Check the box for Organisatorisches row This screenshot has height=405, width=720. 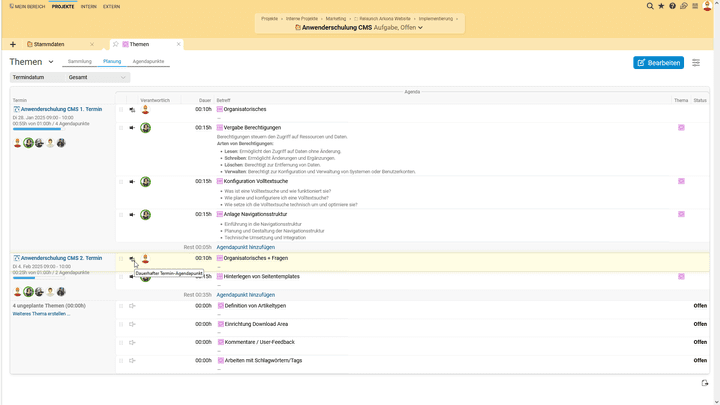coord(121,110)
